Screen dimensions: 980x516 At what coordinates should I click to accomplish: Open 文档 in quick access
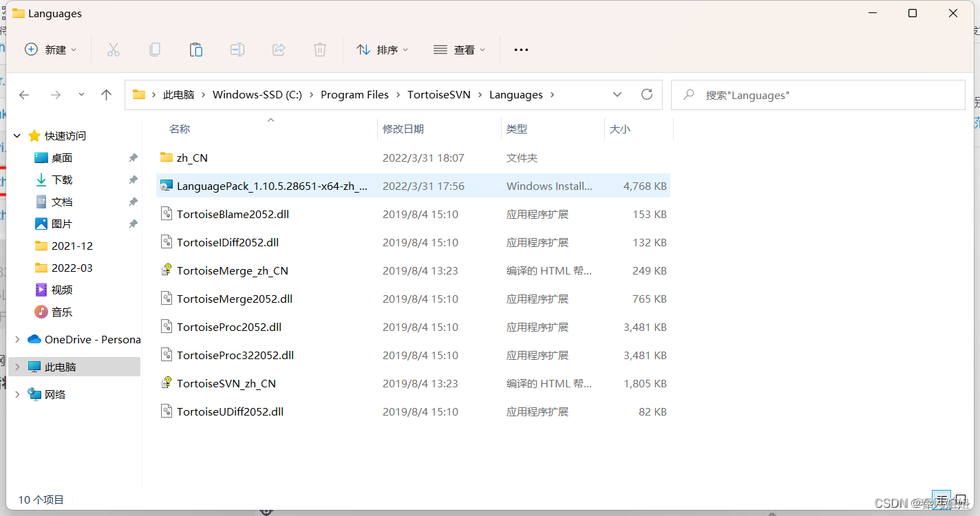click(62, 202)
